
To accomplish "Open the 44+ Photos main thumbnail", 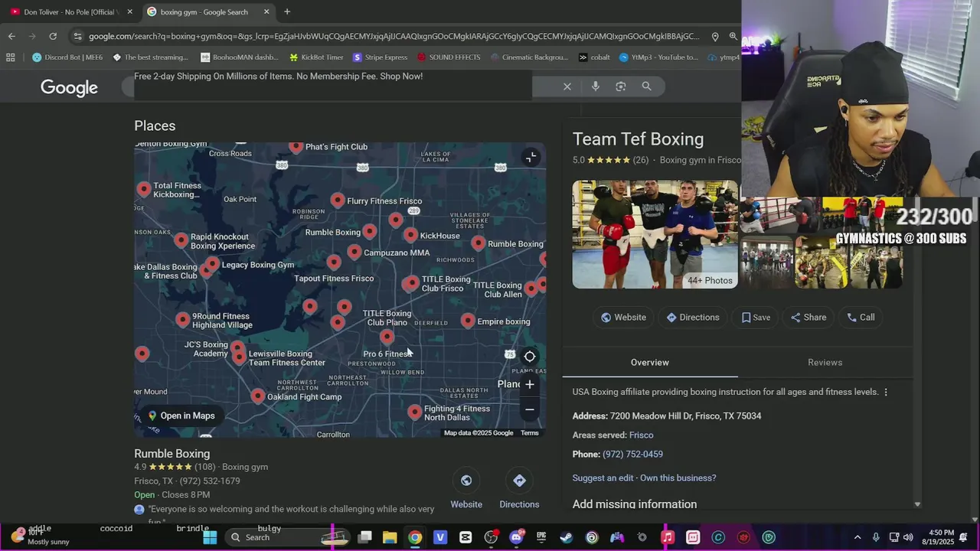I will point(655,234).
